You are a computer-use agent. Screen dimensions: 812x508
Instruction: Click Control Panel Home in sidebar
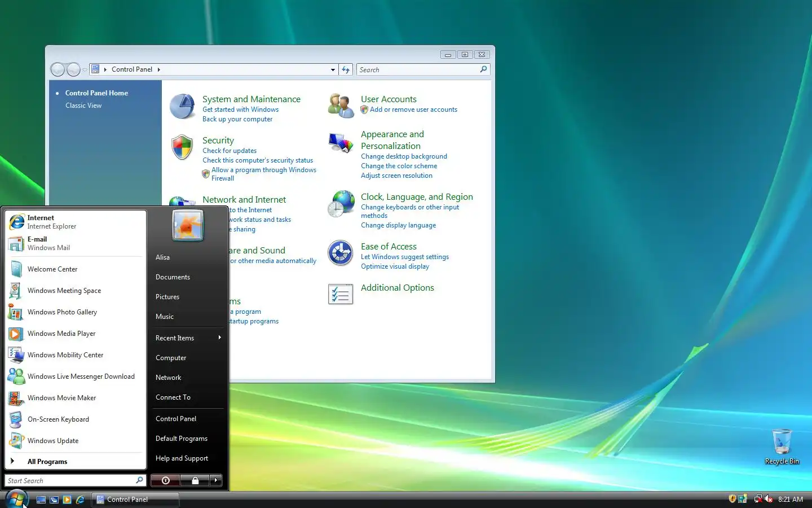[x=96, y=93]
